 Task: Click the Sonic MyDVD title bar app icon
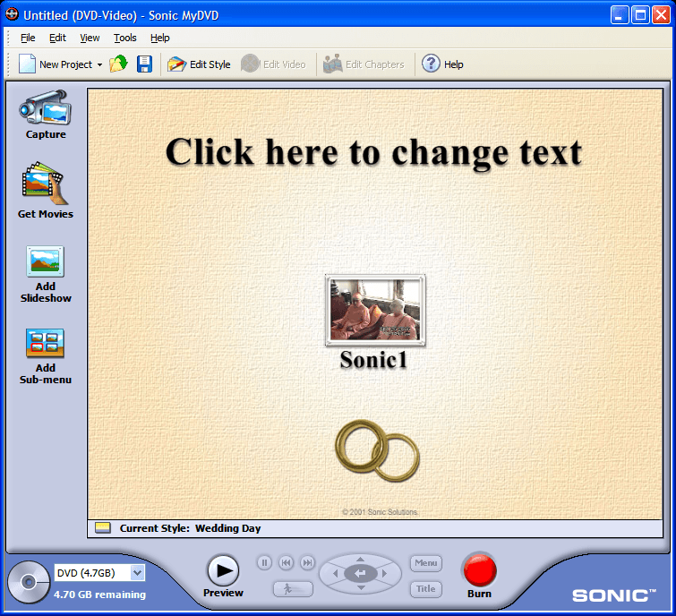12,14
